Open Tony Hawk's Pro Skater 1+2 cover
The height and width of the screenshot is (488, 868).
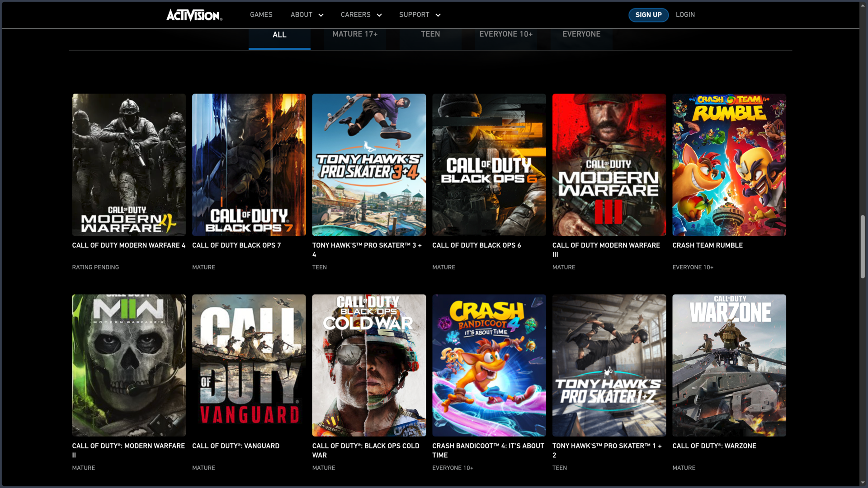(609, 366)
